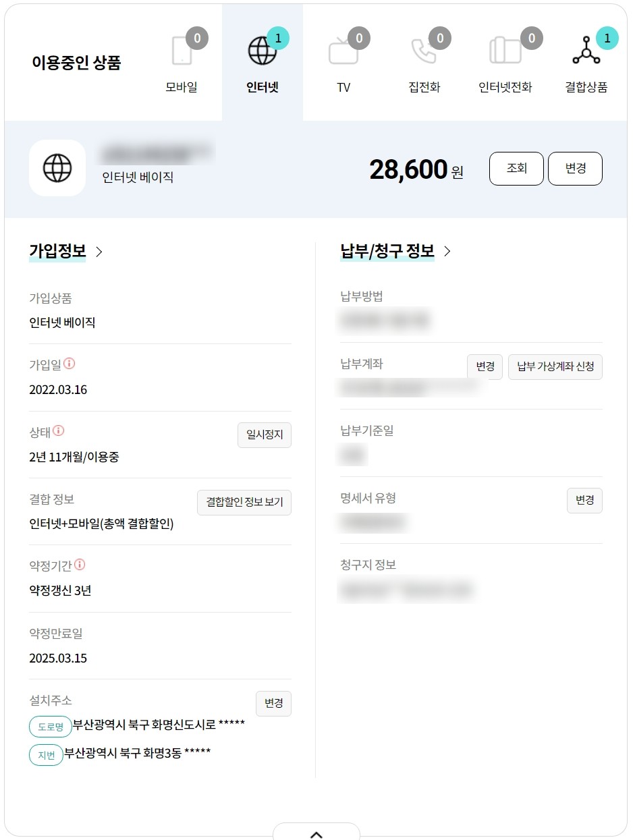This screenshot has height=840, width=633.
Task: Expand 납부/청구 정보 details via its arrow
Action: coord(447,252)
